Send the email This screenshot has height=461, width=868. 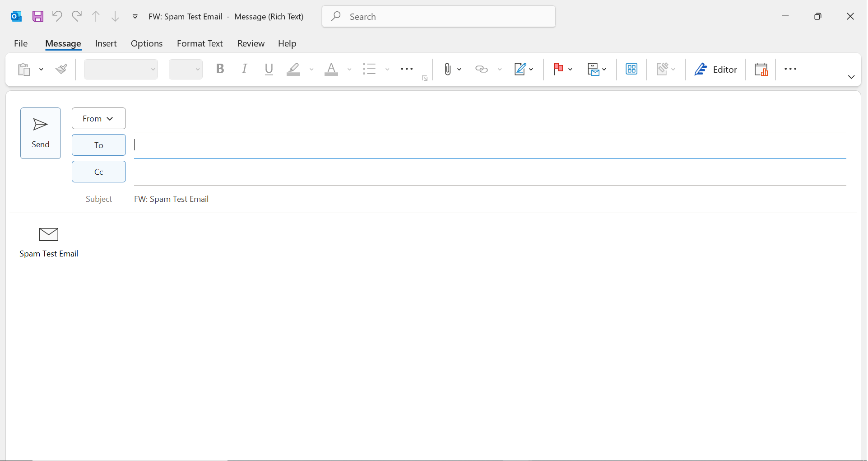tap(41, 133)
